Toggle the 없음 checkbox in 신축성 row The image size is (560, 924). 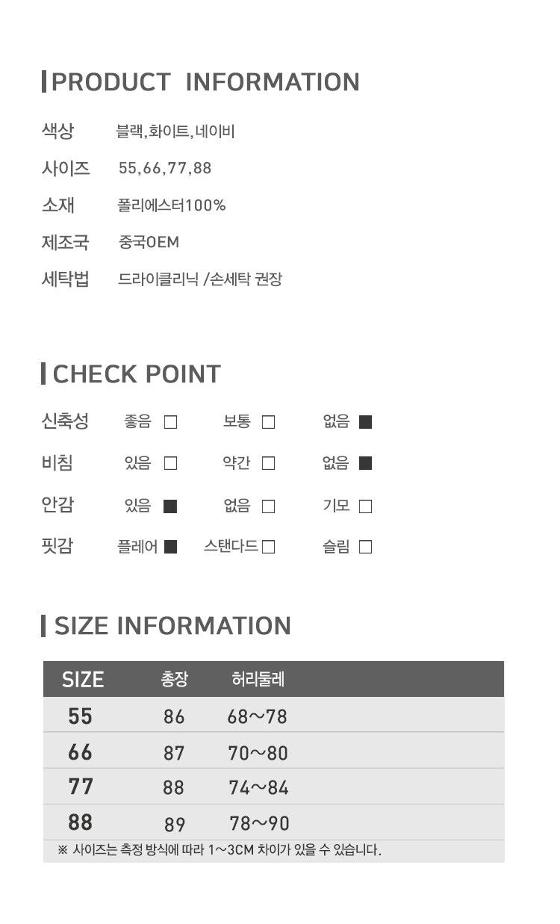point(365,422)
